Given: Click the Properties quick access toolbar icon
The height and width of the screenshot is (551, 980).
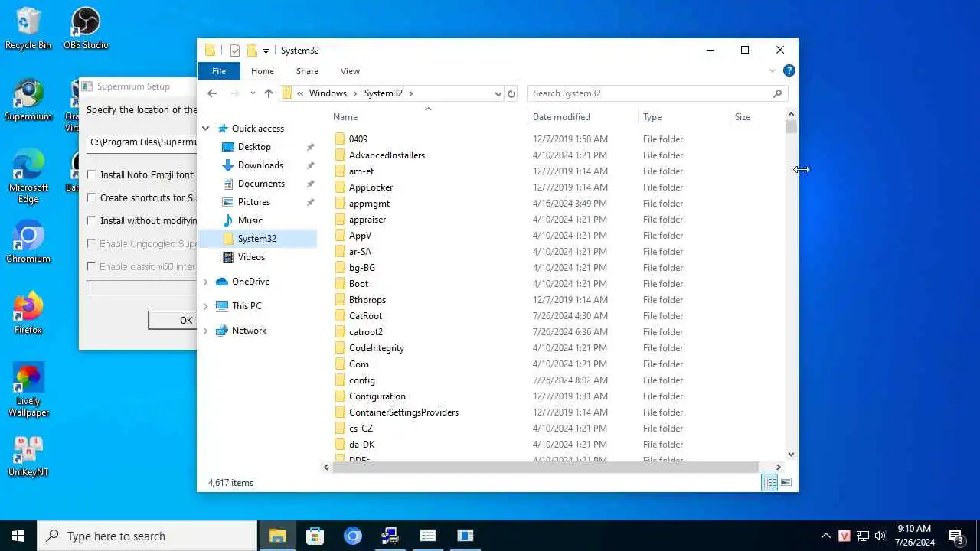Looking at the screenshot, I should click(235, 51).
